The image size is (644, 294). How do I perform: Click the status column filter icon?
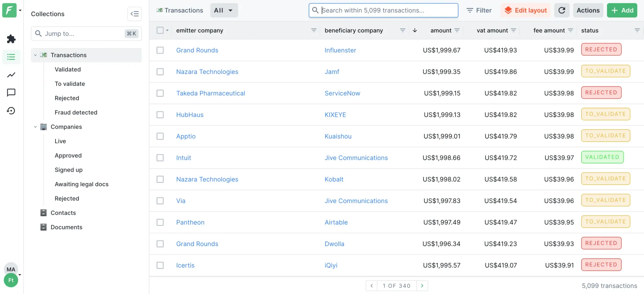[637, 30]
